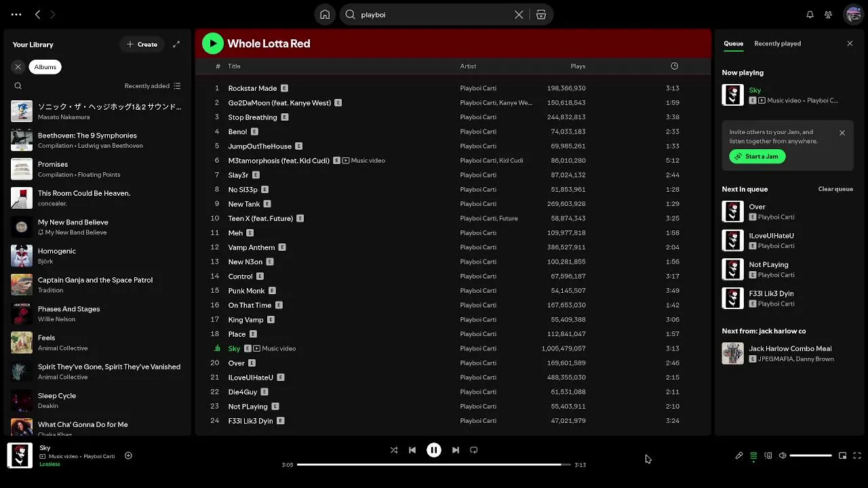The image size is (868, 488).
Task: Skip to next track
Action: click(x=456, y=450)
